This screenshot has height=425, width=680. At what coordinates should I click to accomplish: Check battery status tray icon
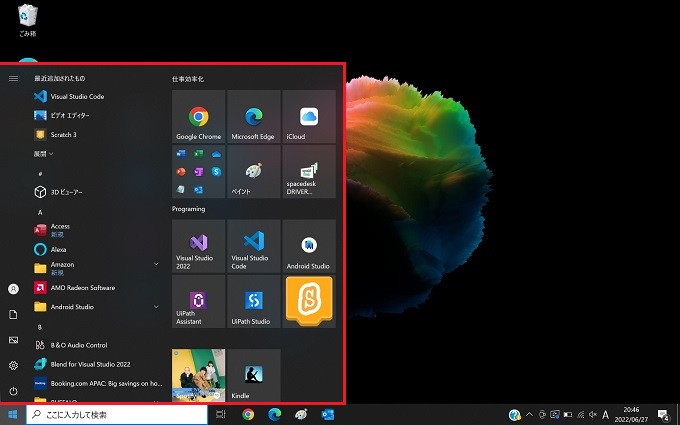[x=568, y=414]
